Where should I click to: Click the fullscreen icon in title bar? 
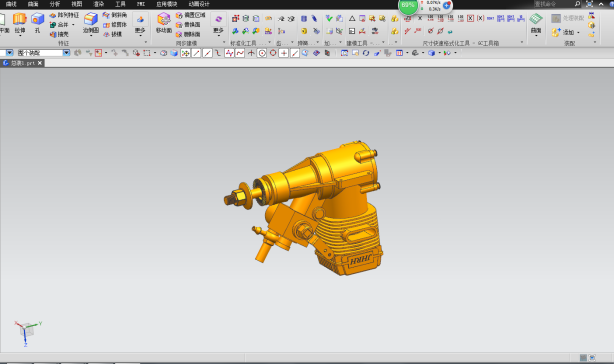tap(589, 4)
